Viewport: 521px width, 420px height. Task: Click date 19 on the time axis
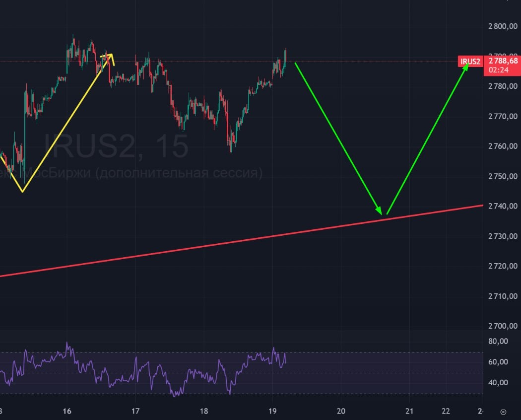pos(272,411)
